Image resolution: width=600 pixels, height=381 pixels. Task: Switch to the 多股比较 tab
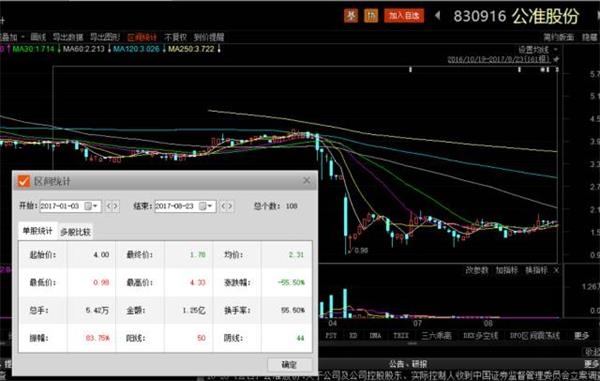[75, 232]
